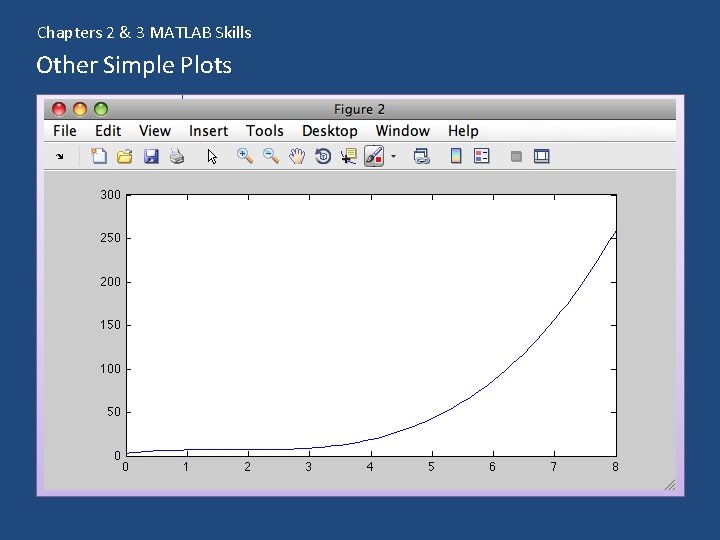720x540 pixels.
Task: Click the window resize grip corner
Action: (670, 485)
